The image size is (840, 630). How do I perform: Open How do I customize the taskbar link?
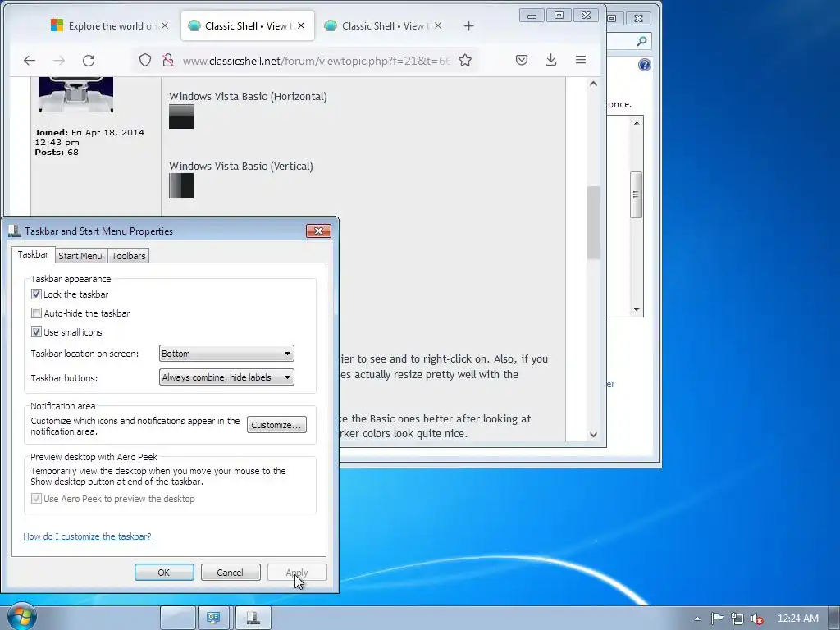pos(87,536)
